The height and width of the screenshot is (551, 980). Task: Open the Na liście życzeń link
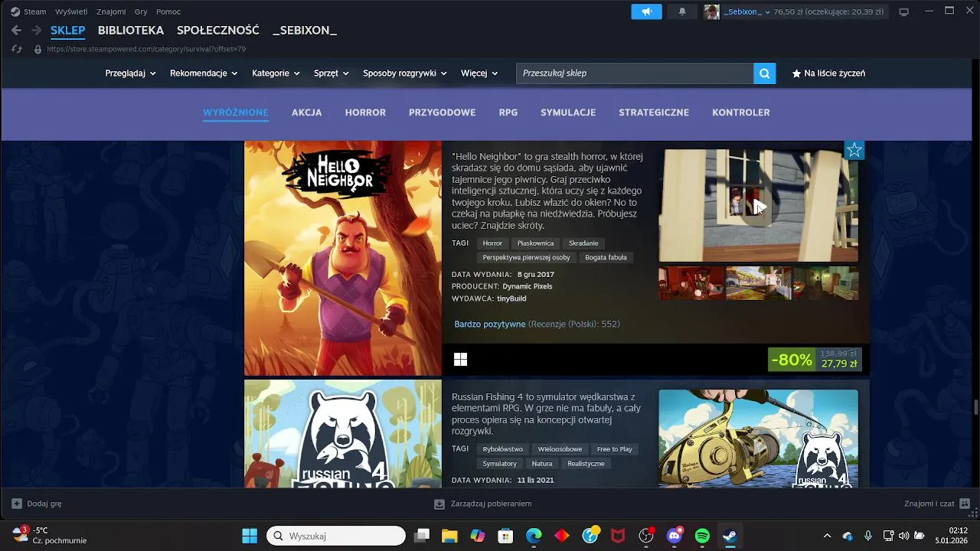click(x=828, y=73)
